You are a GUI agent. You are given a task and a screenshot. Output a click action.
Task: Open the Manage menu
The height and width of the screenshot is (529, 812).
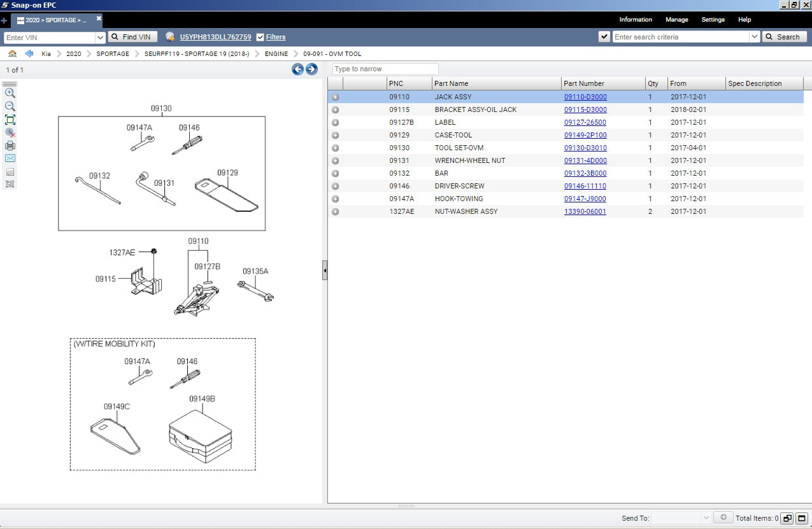676,20
